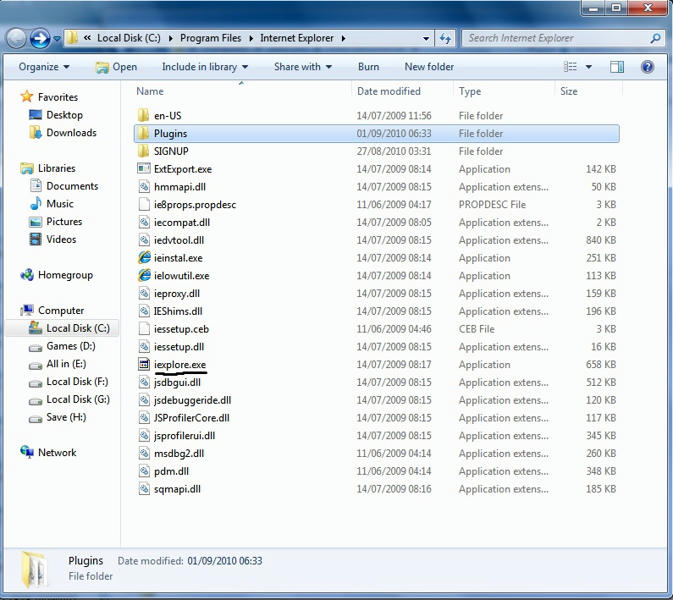Select the ieproxy.dll file name
Screen dimensions: 673x600
pos(177,293)
